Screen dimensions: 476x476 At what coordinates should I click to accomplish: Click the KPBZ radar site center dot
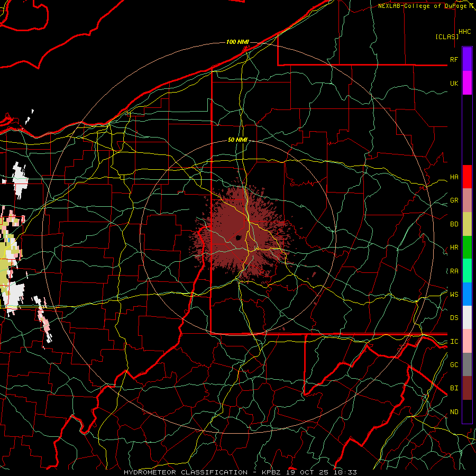pyautogui.click(x=239, y=237)
